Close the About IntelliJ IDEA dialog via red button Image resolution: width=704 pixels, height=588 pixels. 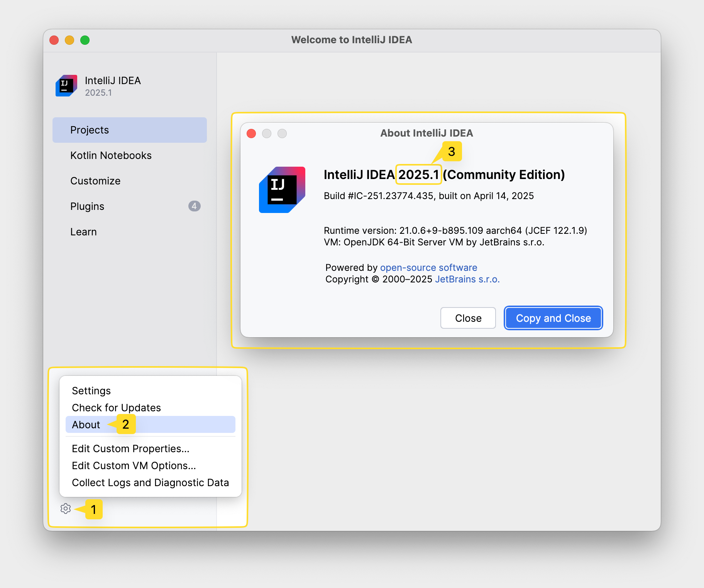coord(251,133)
